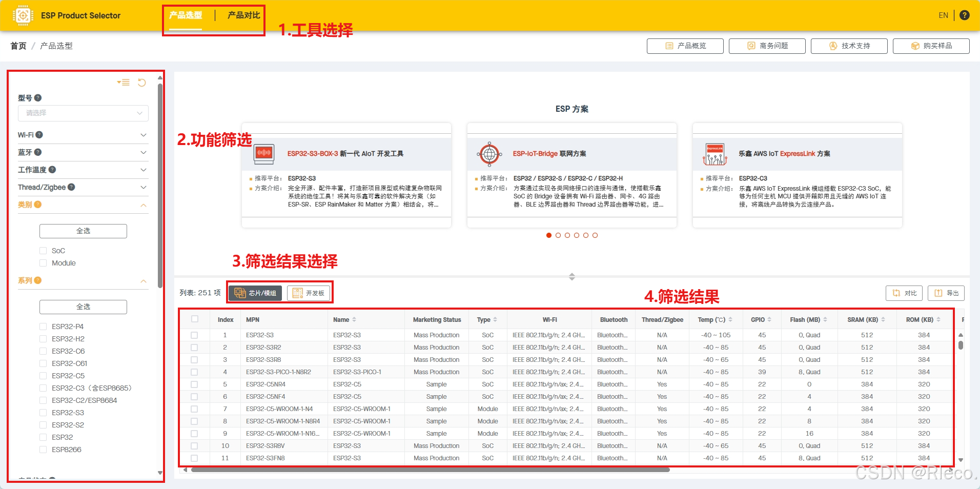
Task: Open the 技术支持 button
Action: [849, 46]
